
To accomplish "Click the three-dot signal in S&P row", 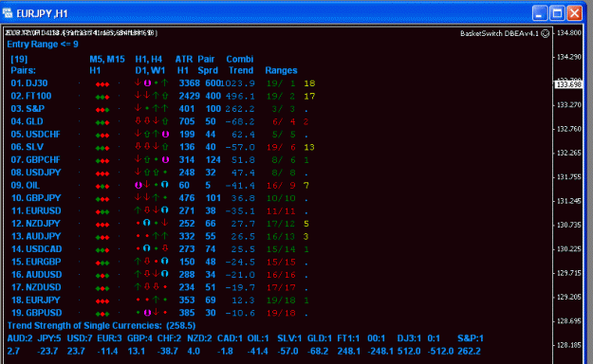I will pyautogui.click(x=102, y=110).
